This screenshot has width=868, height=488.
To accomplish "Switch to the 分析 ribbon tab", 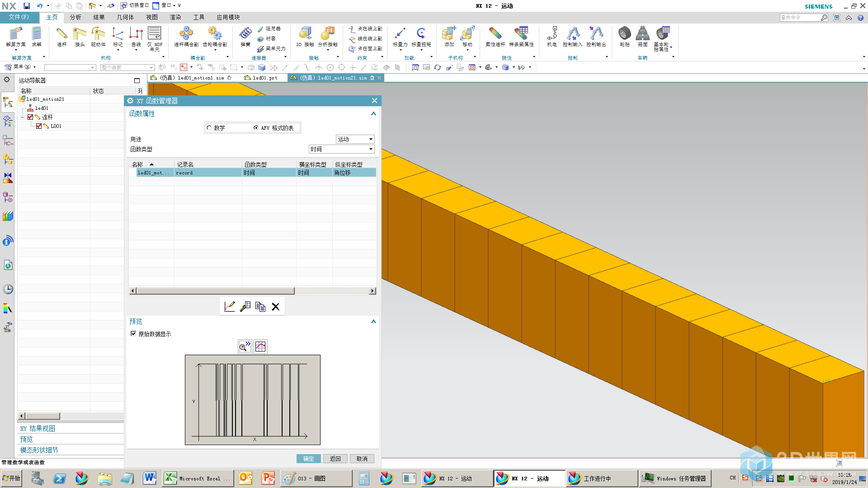I will coord(75,17).
